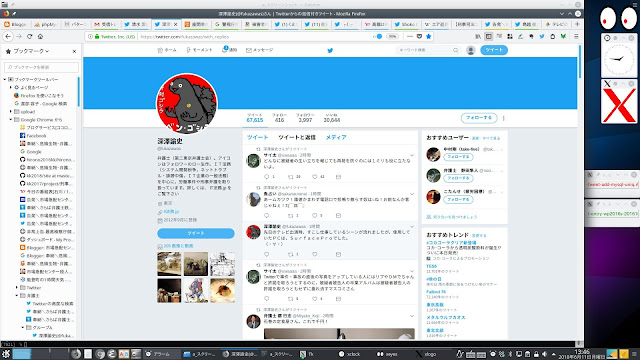Save page with the Pocket icon
640x360 pixels.
[419, 36]
